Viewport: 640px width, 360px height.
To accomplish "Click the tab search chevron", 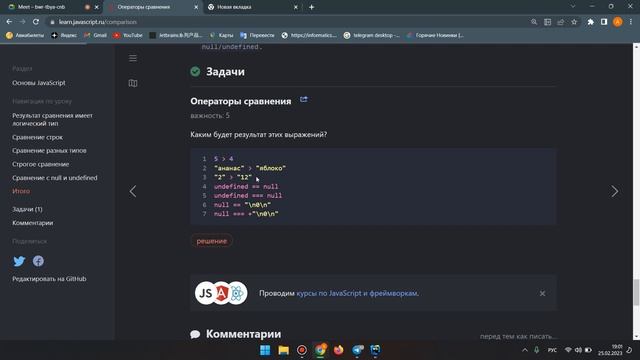I will coord(573,7).
